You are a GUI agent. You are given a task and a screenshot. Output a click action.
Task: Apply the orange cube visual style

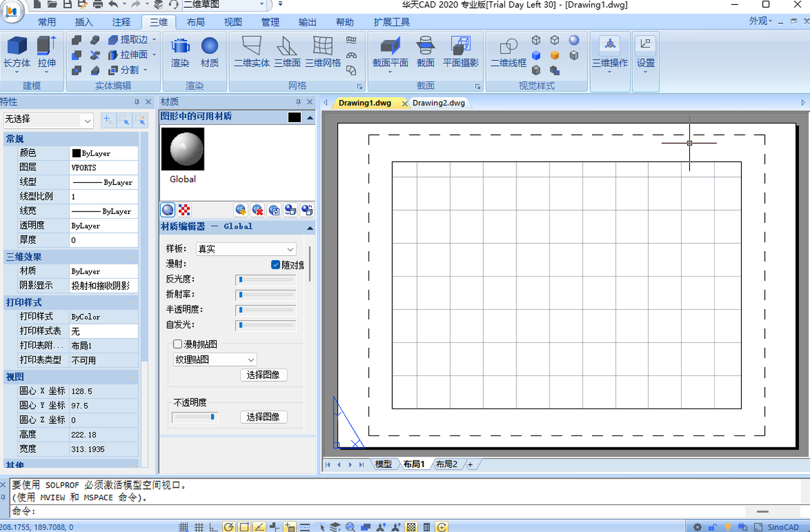tap(555, 55)
